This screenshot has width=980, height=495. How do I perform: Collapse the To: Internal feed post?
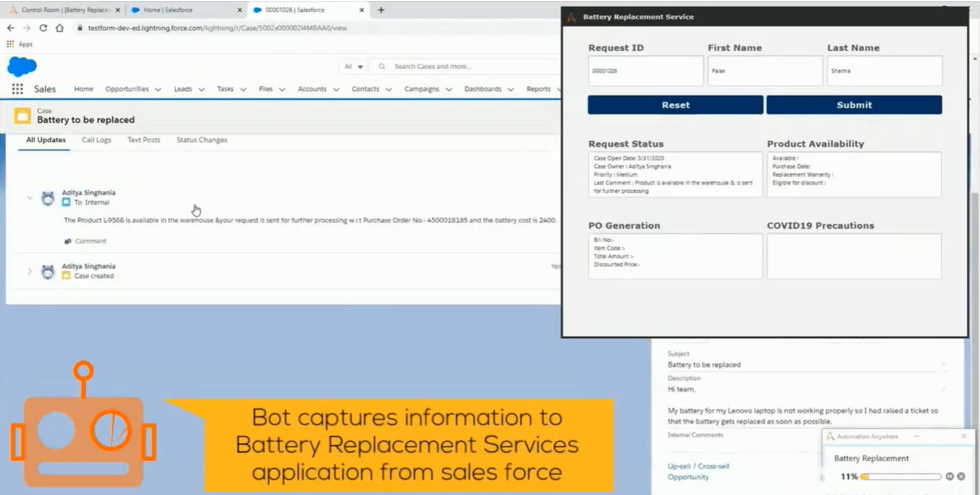[x=29, y=198]
